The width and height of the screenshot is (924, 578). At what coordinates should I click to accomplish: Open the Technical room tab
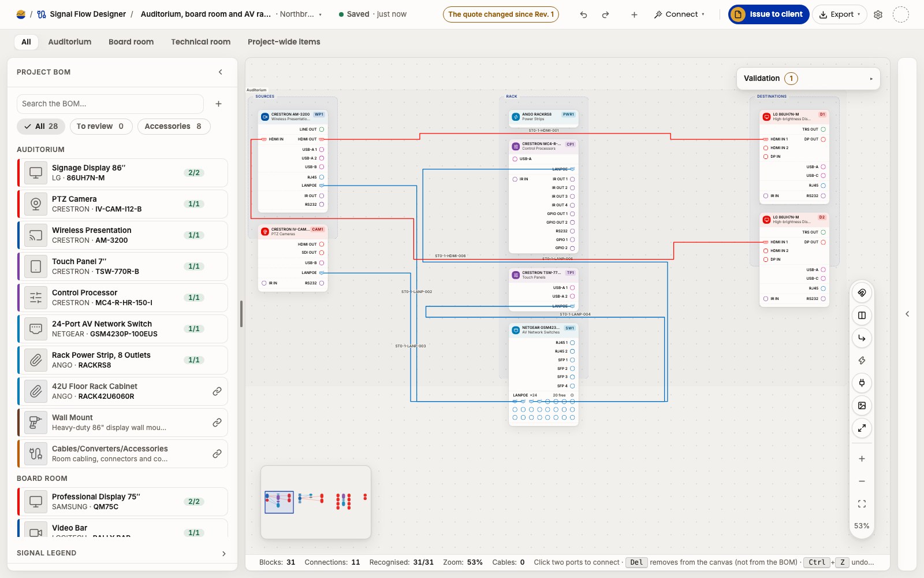pyautogui.click(x=200, y=42)
